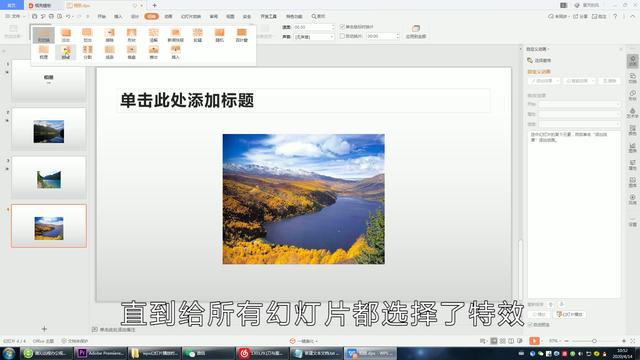This screenshot has height=360, width=640.
Task: Open the 添加效果 add effect dropdown
Action: click(544, 81)
